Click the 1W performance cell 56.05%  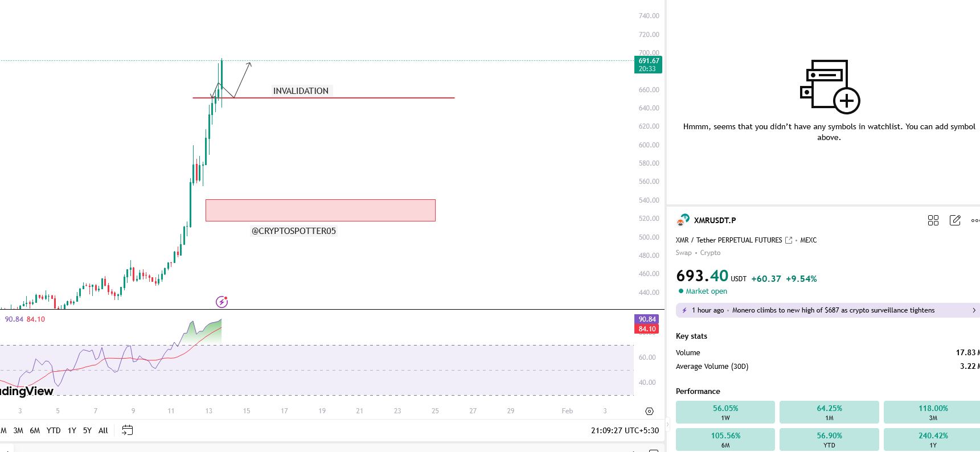point(725,412)
